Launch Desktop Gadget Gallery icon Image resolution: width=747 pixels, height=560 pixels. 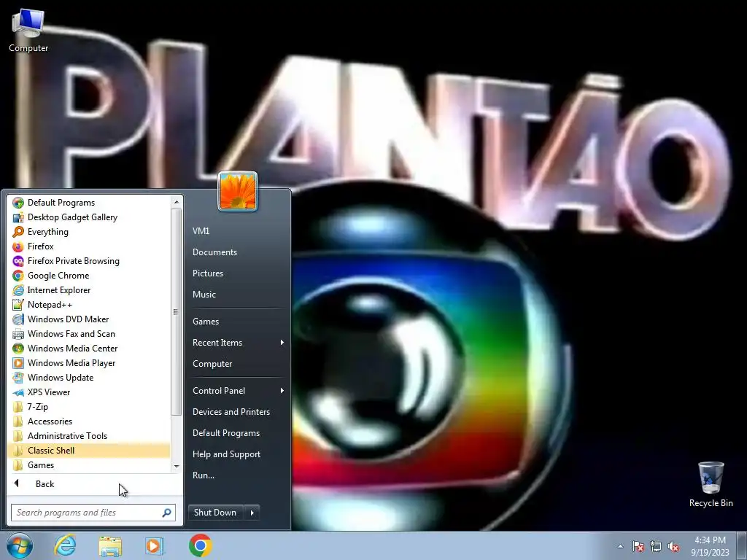18,217
